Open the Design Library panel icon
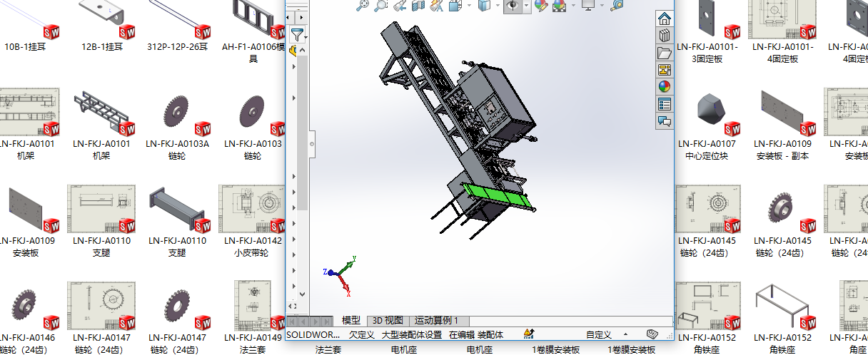The width and height of the screenshot is (868, 355). (665, 35)
